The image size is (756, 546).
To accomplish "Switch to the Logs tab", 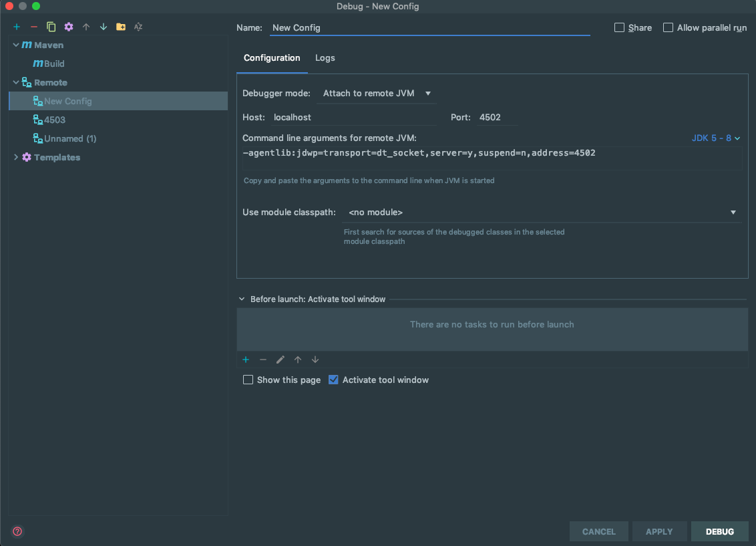I will 325,57.
